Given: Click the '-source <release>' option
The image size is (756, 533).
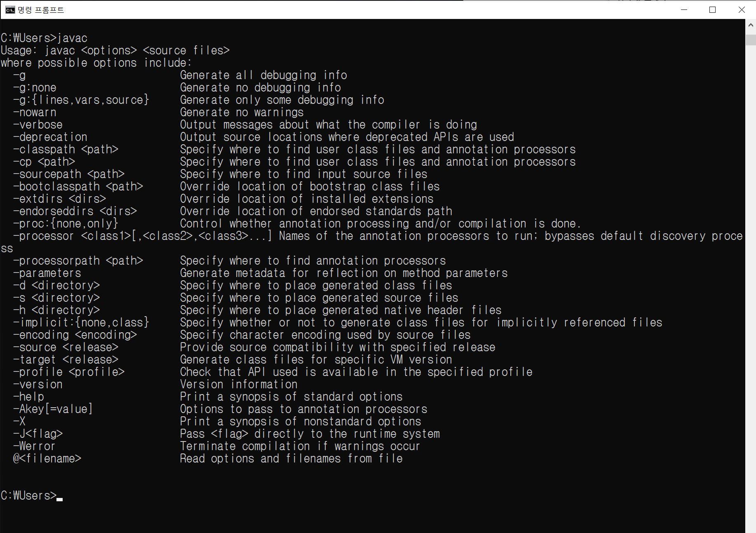Looking at the screenshot, I should (x=66, y=348).
